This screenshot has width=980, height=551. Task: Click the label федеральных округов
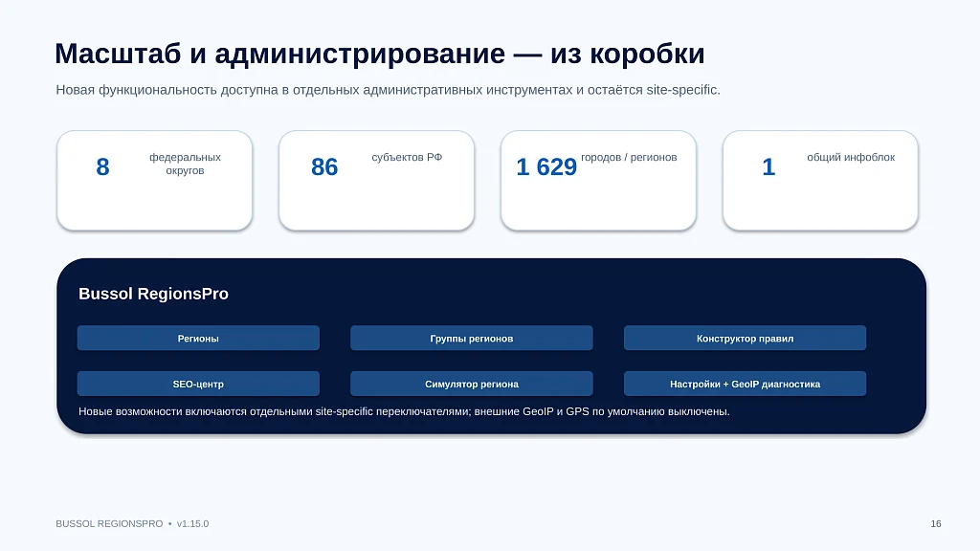click(x=185, y=164)
